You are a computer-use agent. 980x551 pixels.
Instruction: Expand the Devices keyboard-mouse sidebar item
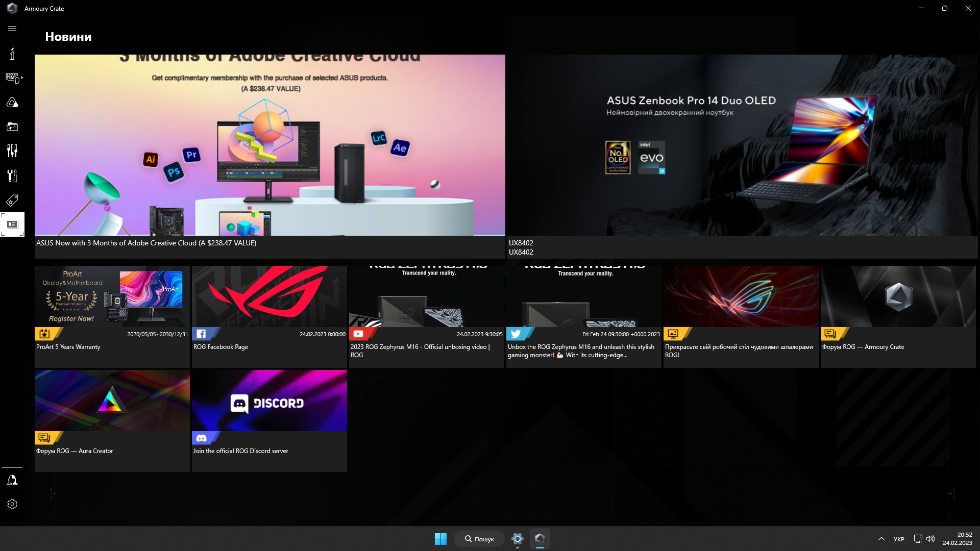pos(13,78)
